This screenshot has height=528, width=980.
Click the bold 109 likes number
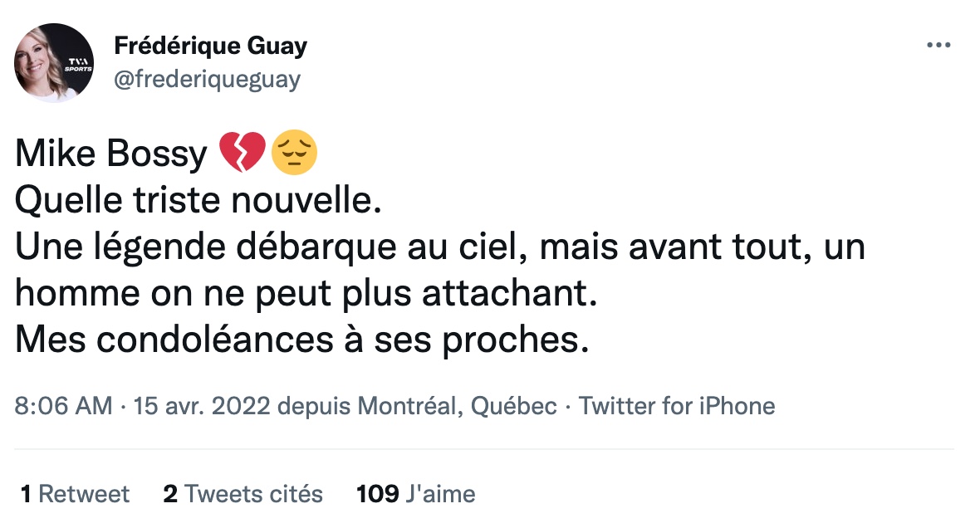[377, 495]
